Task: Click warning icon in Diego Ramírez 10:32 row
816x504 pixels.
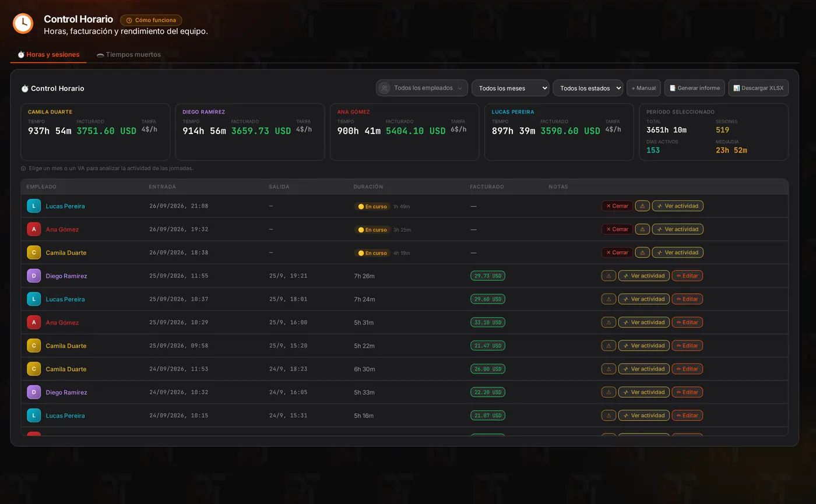Action: (609, 392)
